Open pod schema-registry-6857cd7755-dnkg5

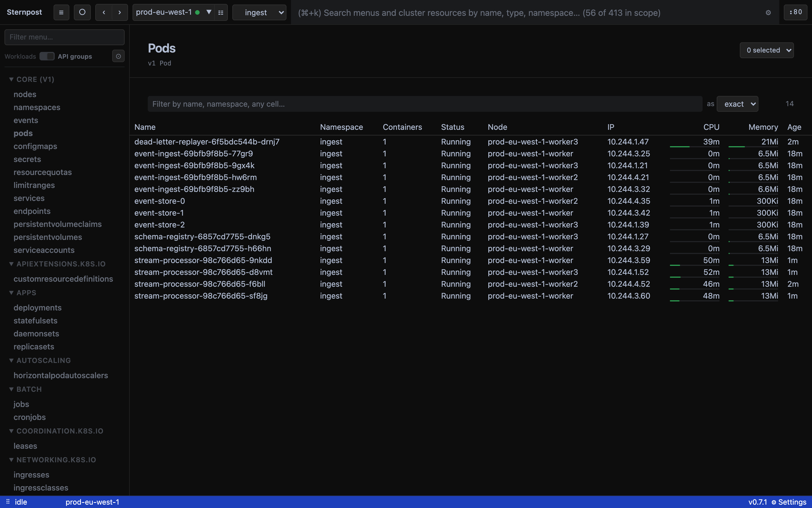202,236
